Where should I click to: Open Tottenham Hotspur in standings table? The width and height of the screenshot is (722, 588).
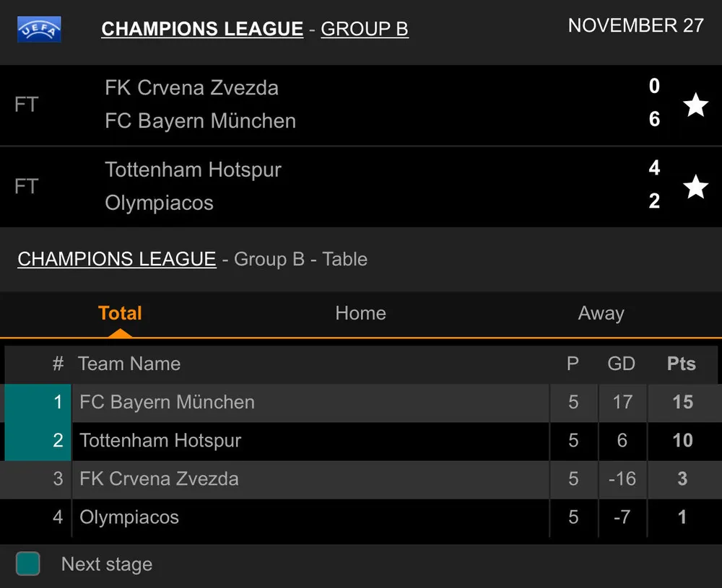pos(160,440)
